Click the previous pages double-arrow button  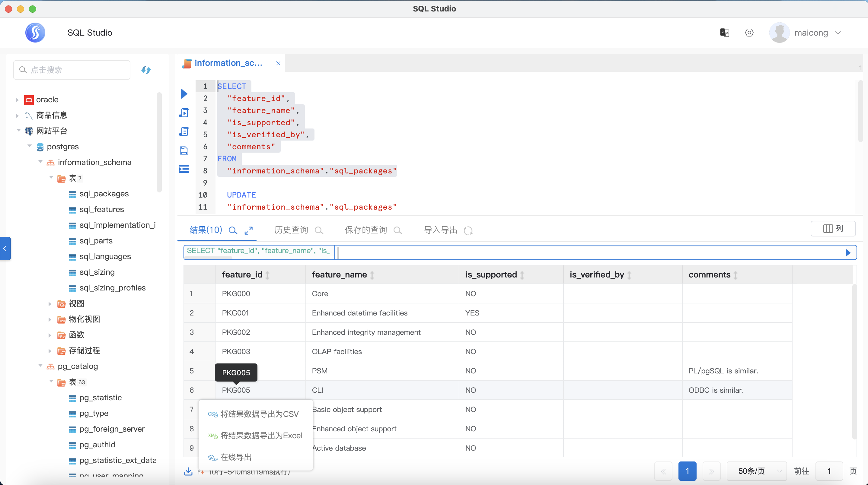pyautogui.click(x=663, y=471)
